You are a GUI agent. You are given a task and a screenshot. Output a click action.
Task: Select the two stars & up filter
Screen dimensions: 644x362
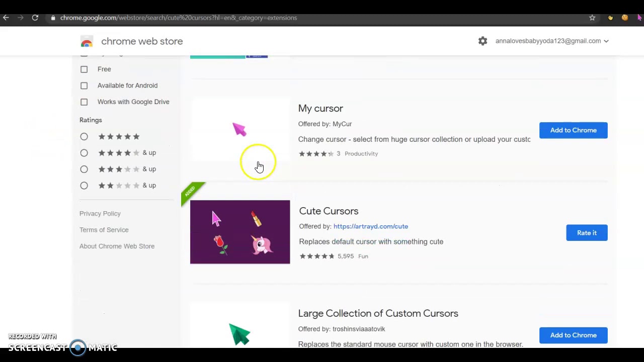[84, 186]
